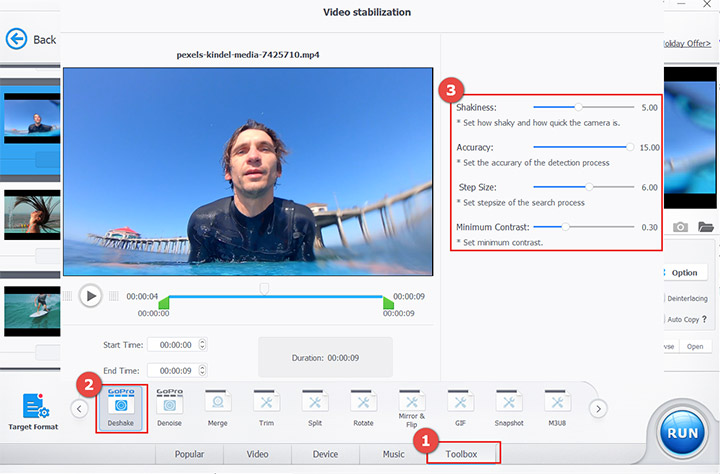Open the Merge tool
The width and height of the screenshot is (720, 474).
click(x=218, y=408)
